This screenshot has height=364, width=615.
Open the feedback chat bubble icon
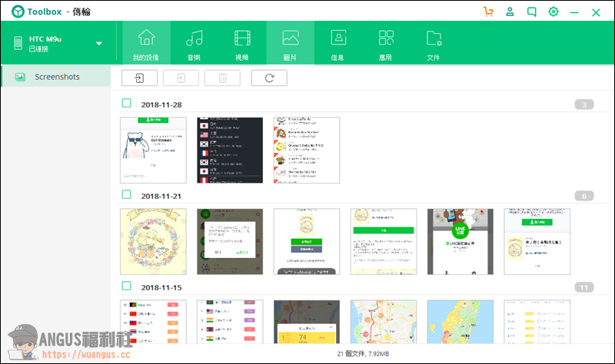531,12
